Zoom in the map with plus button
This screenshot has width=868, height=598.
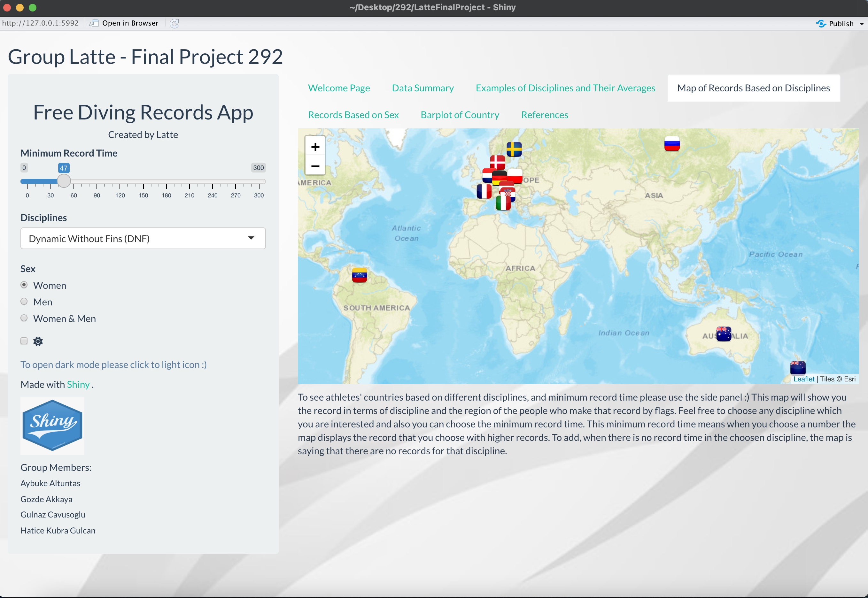[x=315, y=147]
